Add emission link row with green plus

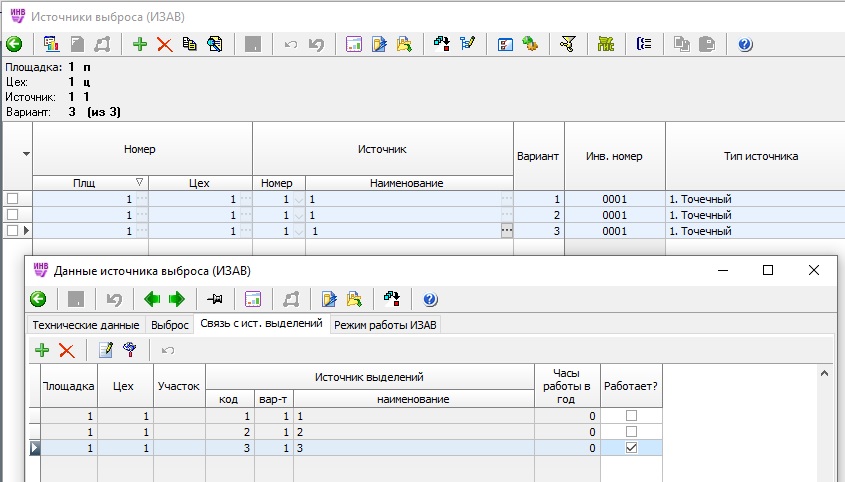[x=42, y=349]
